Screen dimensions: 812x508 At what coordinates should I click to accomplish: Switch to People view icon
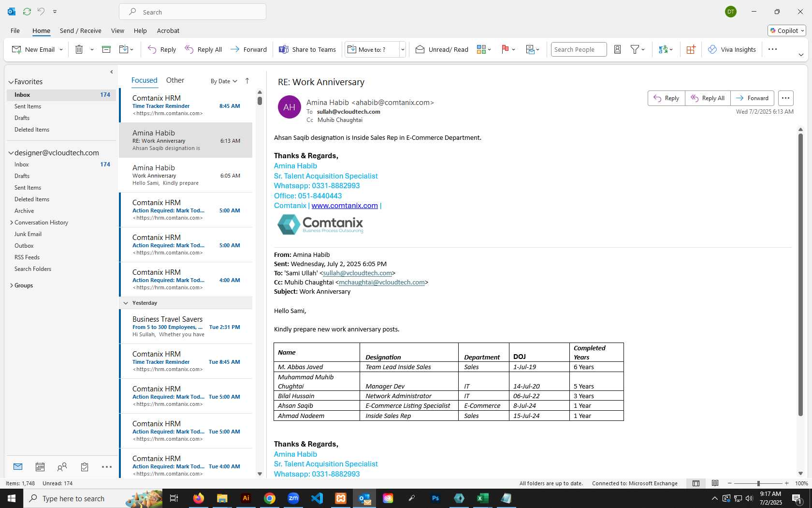coord(62,467)
